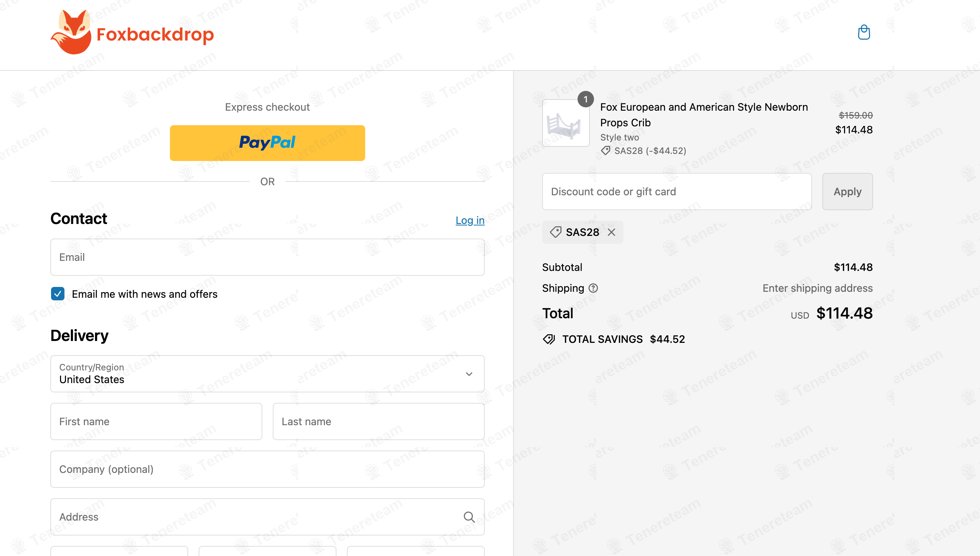The image size is (980, 556).
Task: Click the Foxbackdrop fox logo
Action: click(132, 32)
